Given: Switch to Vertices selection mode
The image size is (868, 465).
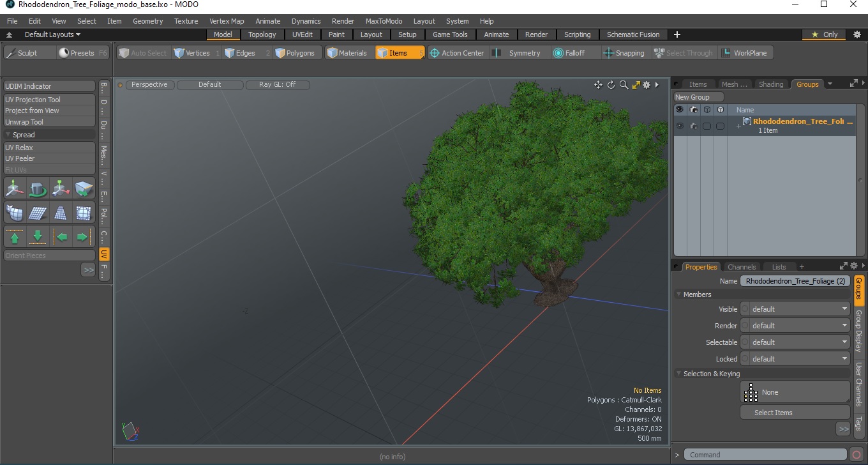Looking at the screenshot, I should pyautogui.click(x=197, y=53).
